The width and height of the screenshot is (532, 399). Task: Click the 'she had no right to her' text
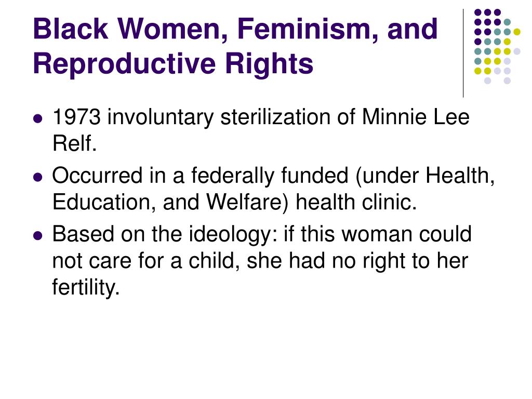click(357, 261)
